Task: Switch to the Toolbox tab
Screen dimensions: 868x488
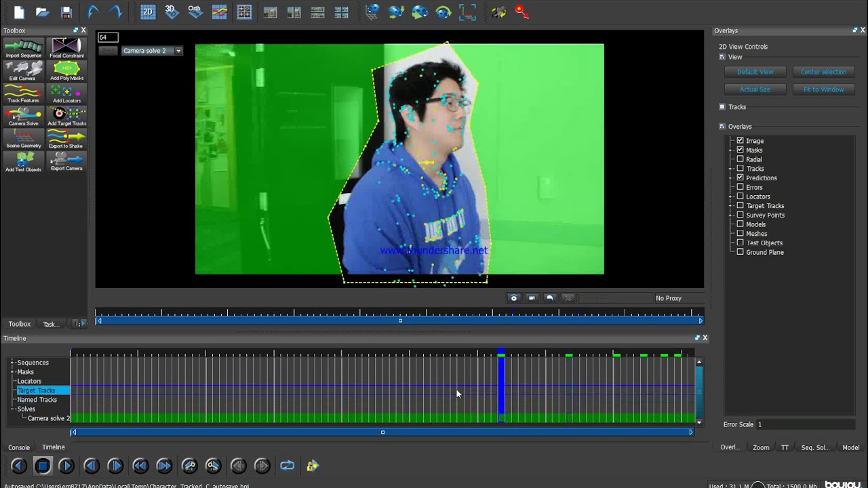Action: 20,324
